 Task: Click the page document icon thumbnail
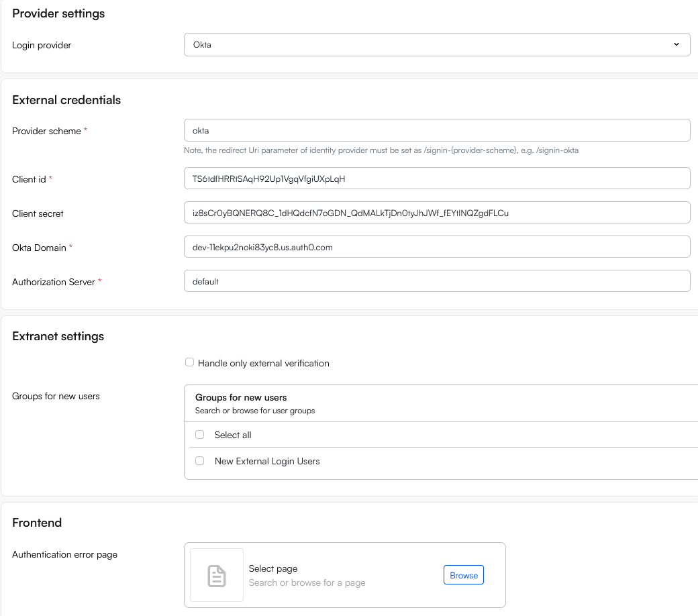(x=216, y=575)
